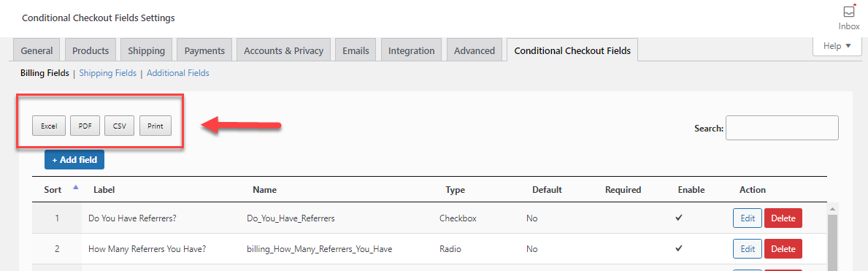This screenshot has width=868, height=271.
Task: Go to Additional Fields section
Action: tap(177, 72)
